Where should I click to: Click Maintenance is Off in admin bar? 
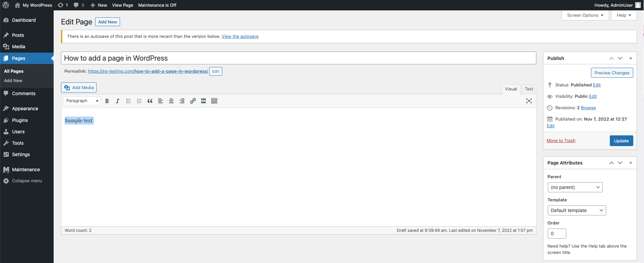point(157,5)
